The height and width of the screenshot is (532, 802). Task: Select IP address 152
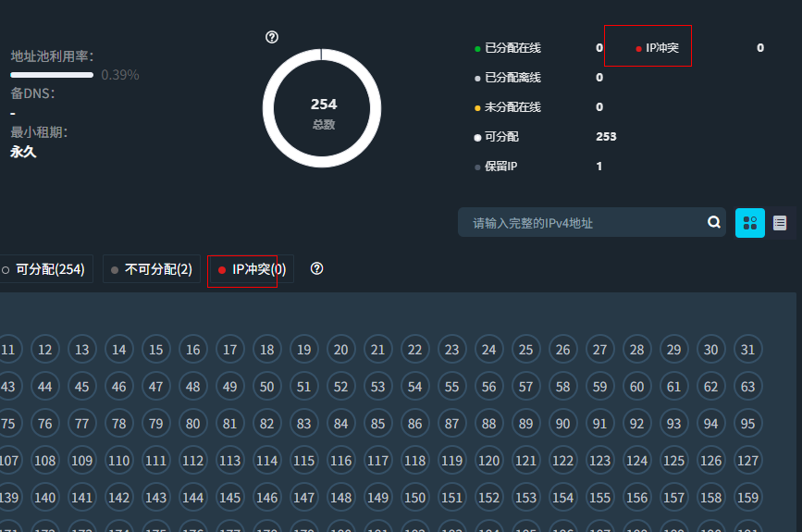click(489, 498)
